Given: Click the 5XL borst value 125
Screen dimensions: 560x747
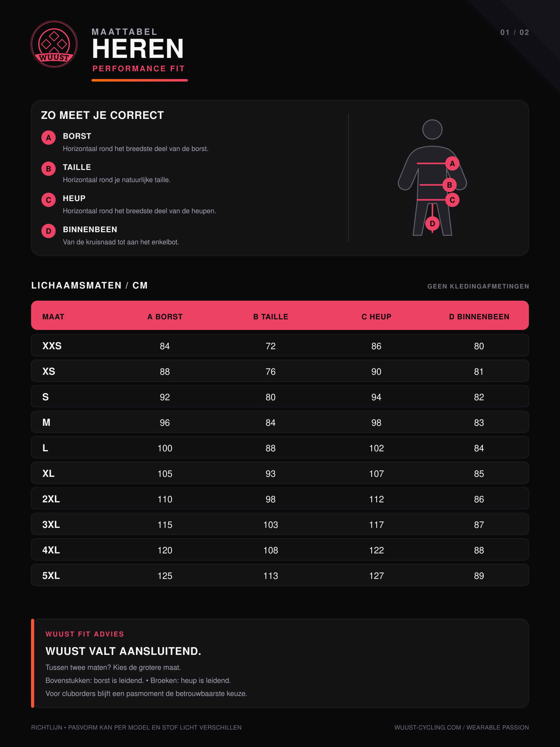Looking at the screenshot, I should pyautogui.click(x=165, y=576).
